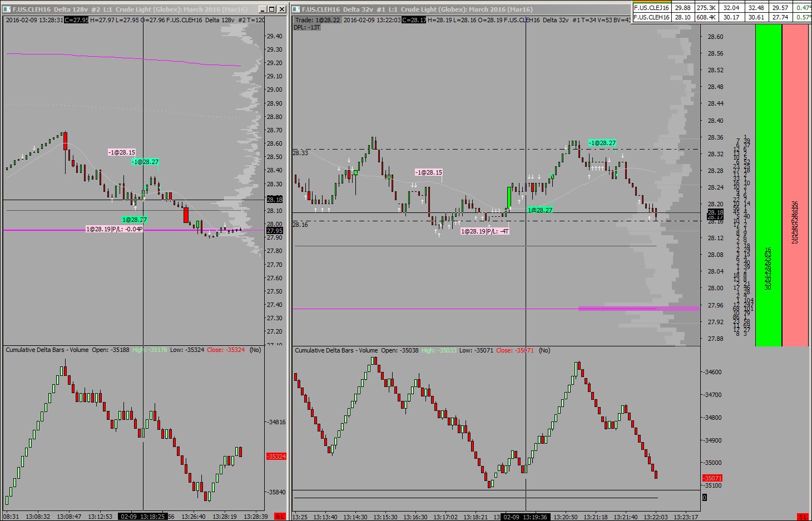This screenshot has height=521, width=812.
Task: Click the -1@28.27 order label in 128v chart
Action: point(145,162)
